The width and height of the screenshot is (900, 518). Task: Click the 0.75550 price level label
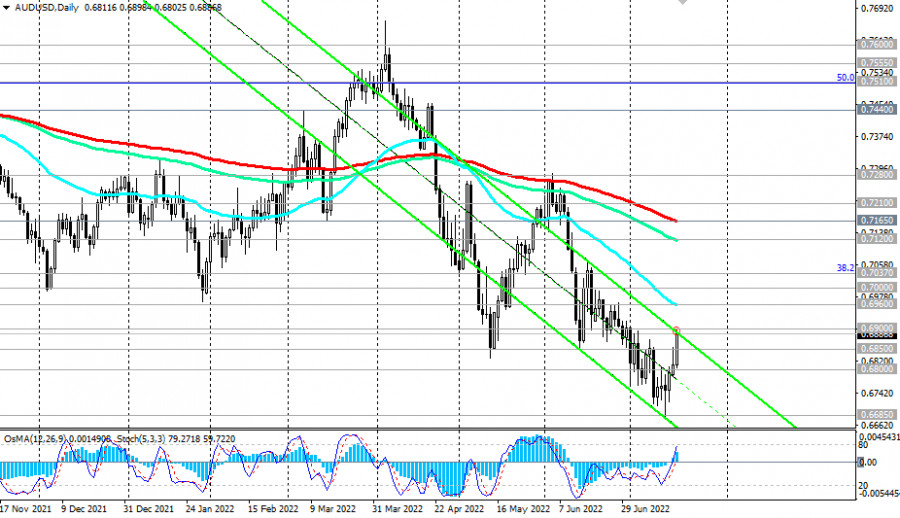point(876,63)
